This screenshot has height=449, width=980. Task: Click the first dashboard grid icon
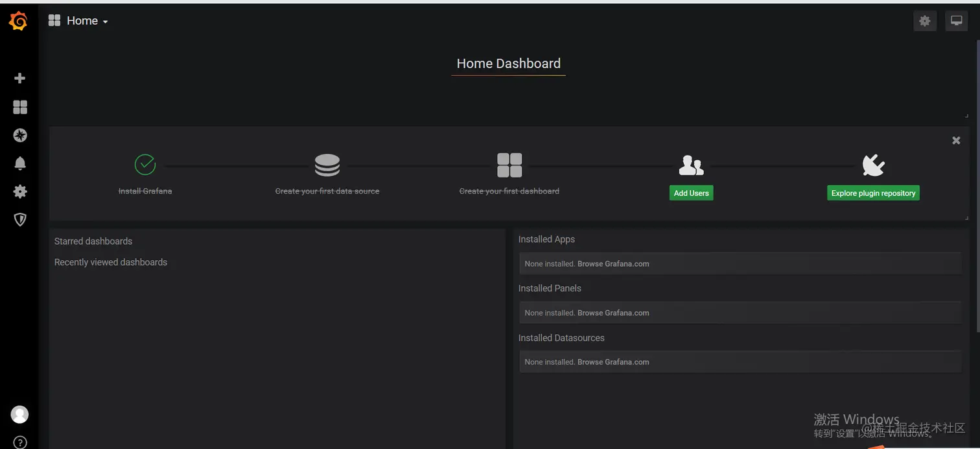[x=509, y=165]
